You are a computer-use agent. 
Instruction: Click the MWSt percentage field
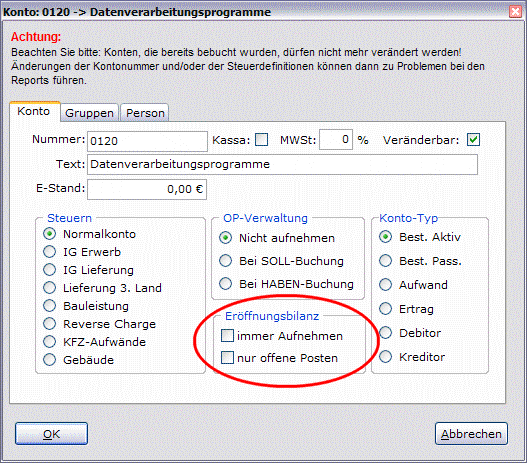[x=336, y=139]
